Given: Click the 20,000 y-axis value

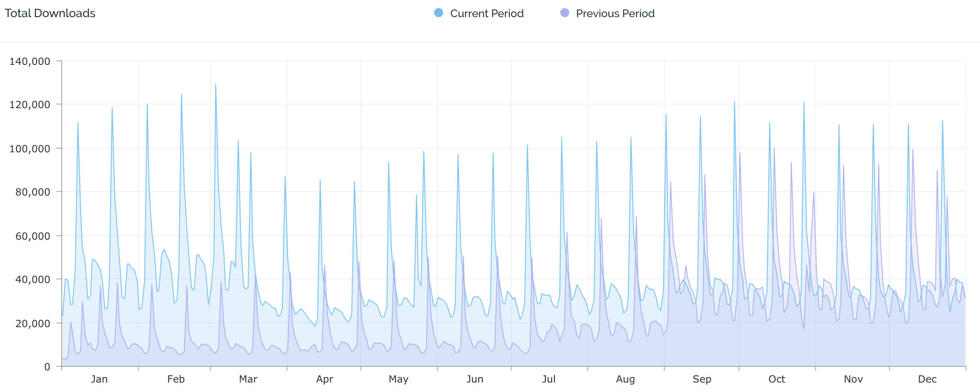Looking at the screenshot, I should click(x=33, y=324).
